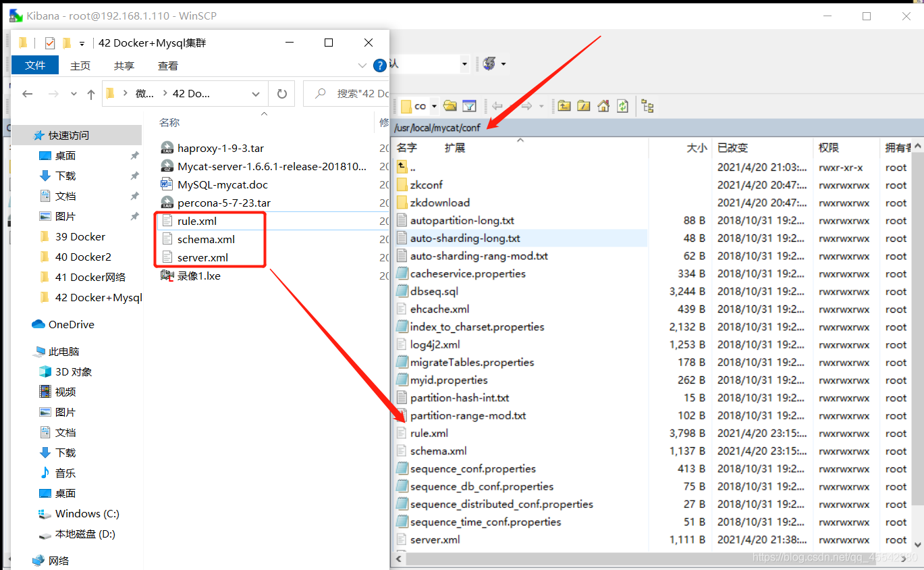Select 41 Docker网络 in navigation pane
Image resolution: width=924 pixels, height=570 pixels.
coord(90,277)
